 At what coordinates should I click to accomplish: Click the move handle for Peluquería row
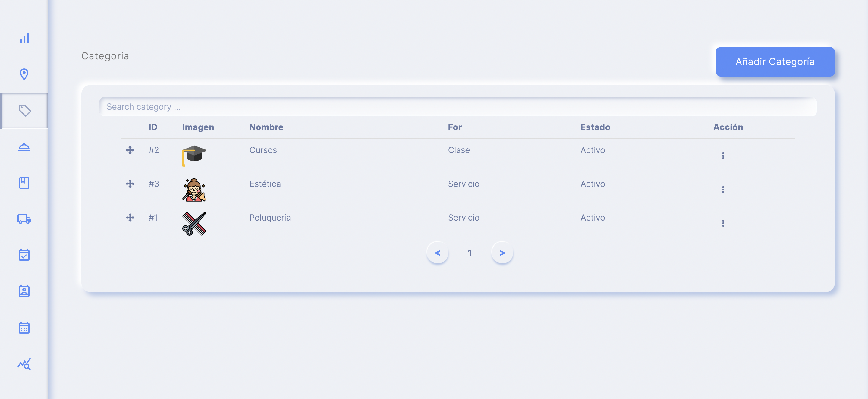tap(130, 217)
